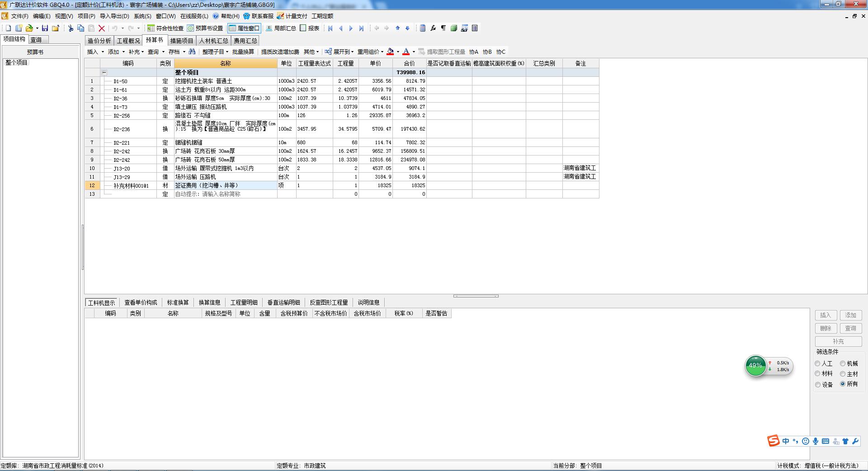Open 预算书设置 budget settings

205,28
